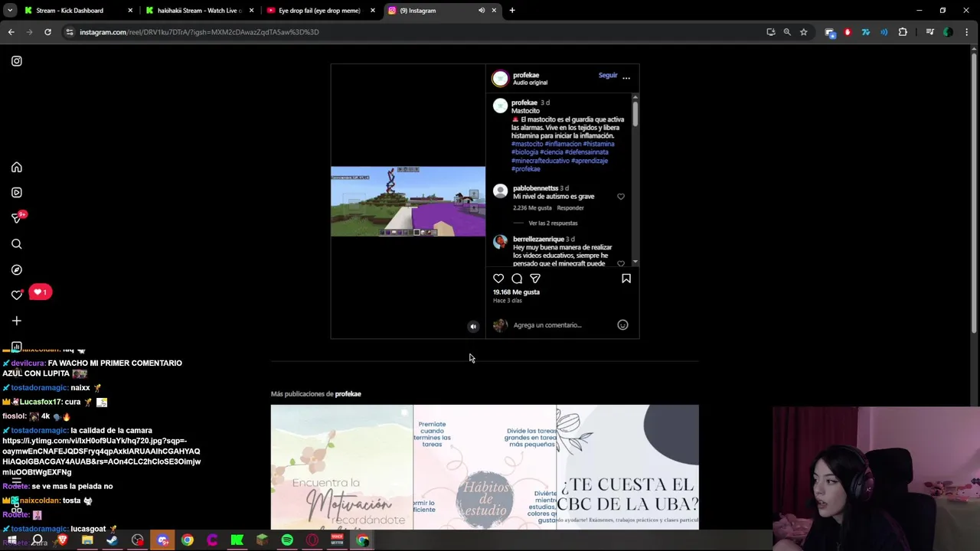Reload the Instagram page

click(47, 32)
